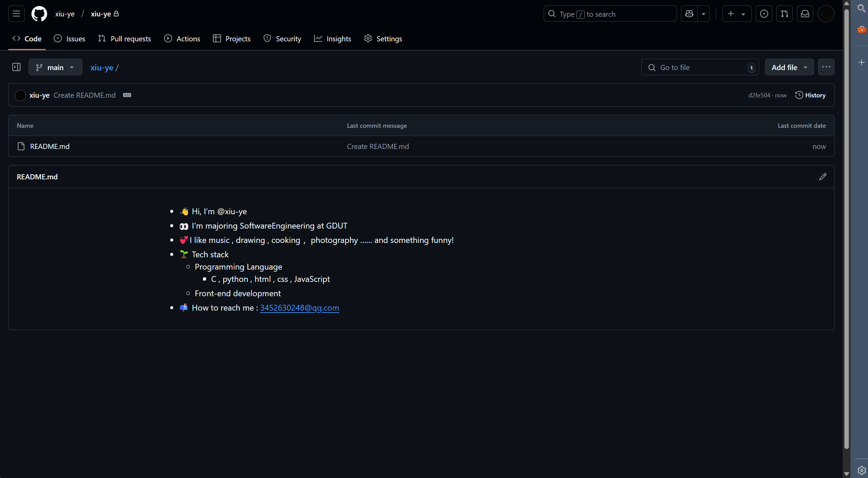
Task: Toggle the file tree side panel
Action: [x=16, y=67]
